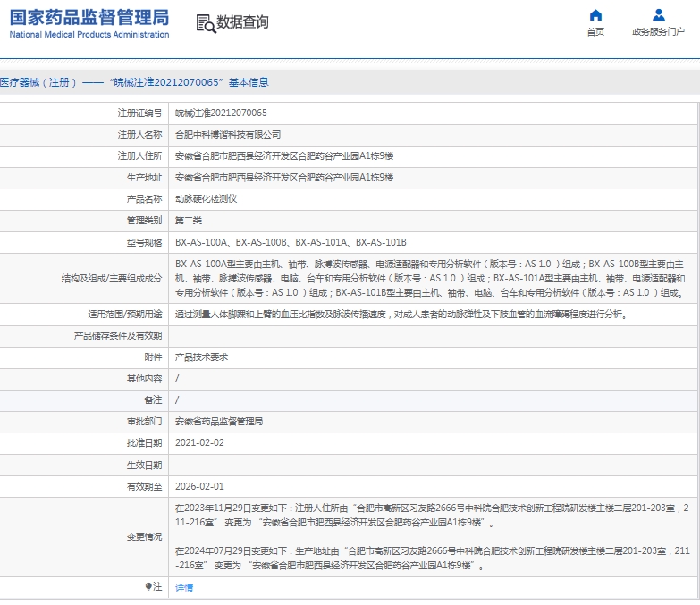Select management category value 第二类
Viewport: 700px width, 605px height.
189,220
